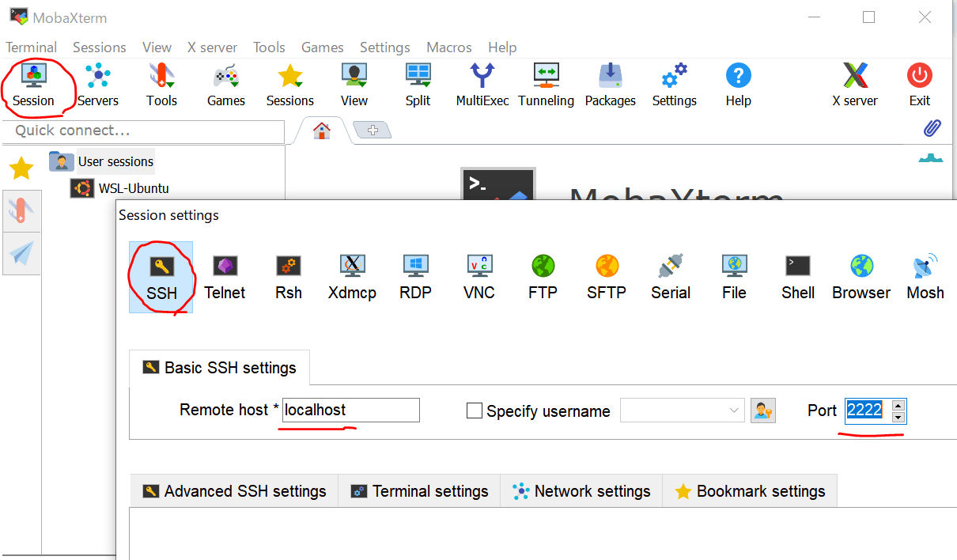
Task: Open a new Session from the toolbar
Action: point(33,85)
